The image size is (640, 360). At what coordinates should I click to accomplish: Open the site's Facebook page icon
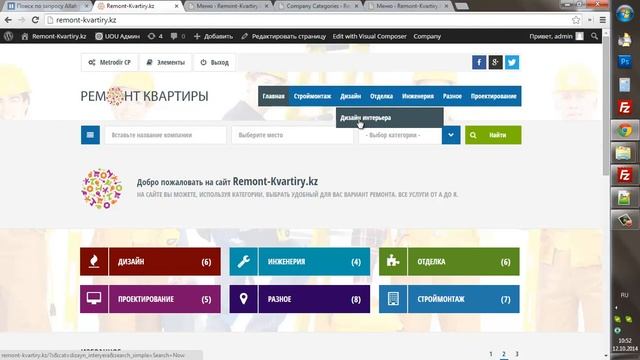click(x=479, y=62)
